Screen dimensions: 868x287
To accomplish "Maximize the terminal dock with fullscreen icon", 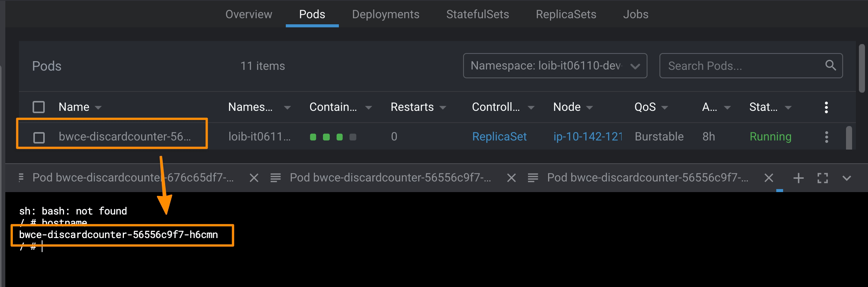I will click(x=822, y=177).
